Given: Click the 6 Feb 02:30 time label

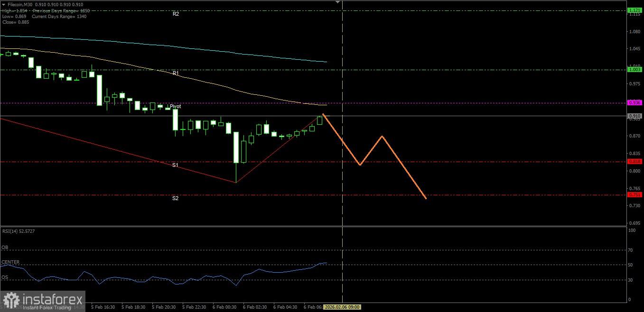Looking at the screenshot, I should point(255,307).
